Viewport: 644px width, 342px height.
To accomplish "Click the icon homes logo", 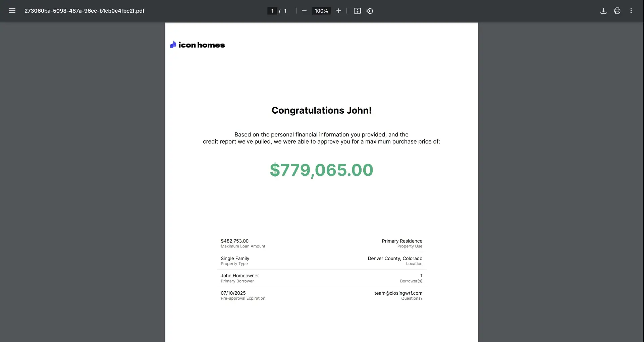I will (198, 45).
